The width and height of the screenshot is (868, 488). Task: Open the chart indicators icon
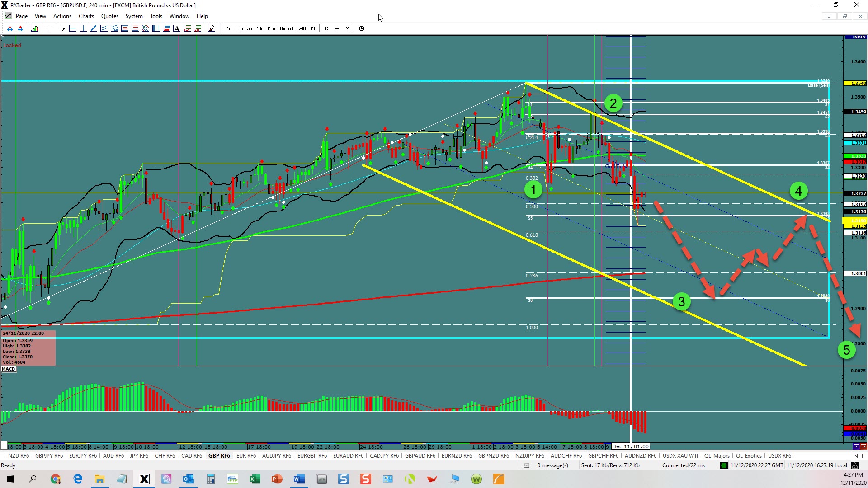click(34, 28)
